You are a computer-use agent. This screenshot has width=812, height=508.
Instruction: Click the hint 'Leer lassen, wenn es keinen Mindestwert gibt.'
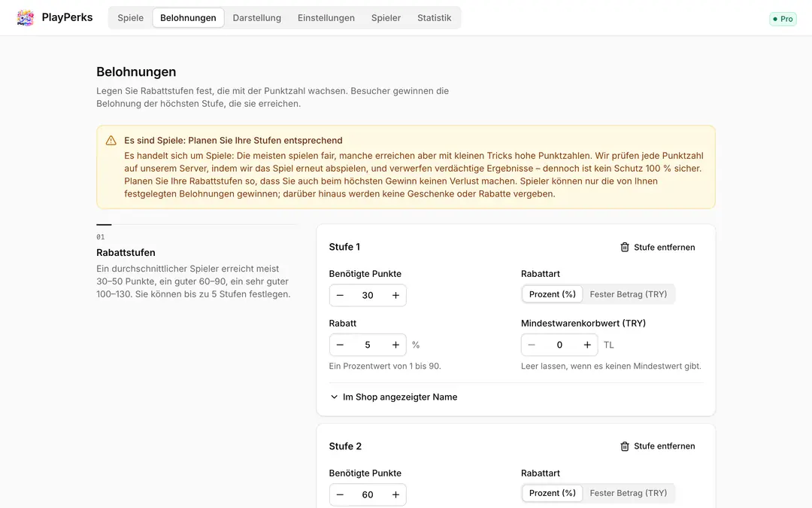[x=611, y=366]
